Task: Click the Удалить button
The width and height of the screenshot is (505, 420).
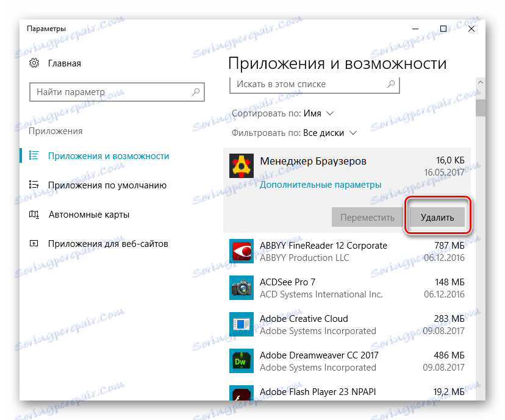Action: point(437,217)
